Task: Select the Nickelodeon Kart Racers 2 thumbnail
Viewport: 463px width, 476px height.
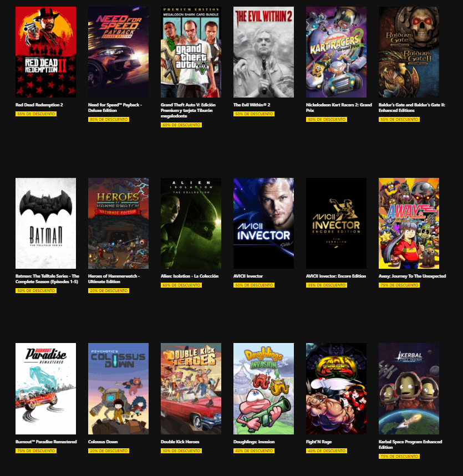Action: point(336,52)
